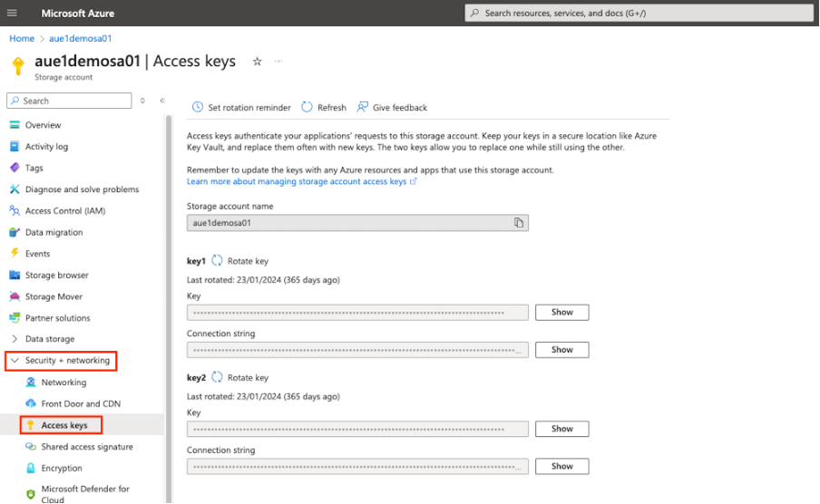Click the Partner solutions icon
Screen dimensions: 820x504
15,318
